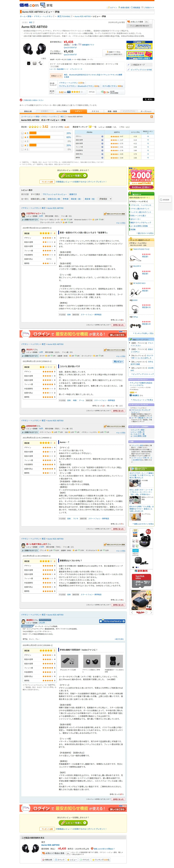Expand 続きを読む in 鴻池賢三 profile
The width and height of the screenshot is (174, 868).
(x=119, y=639)
